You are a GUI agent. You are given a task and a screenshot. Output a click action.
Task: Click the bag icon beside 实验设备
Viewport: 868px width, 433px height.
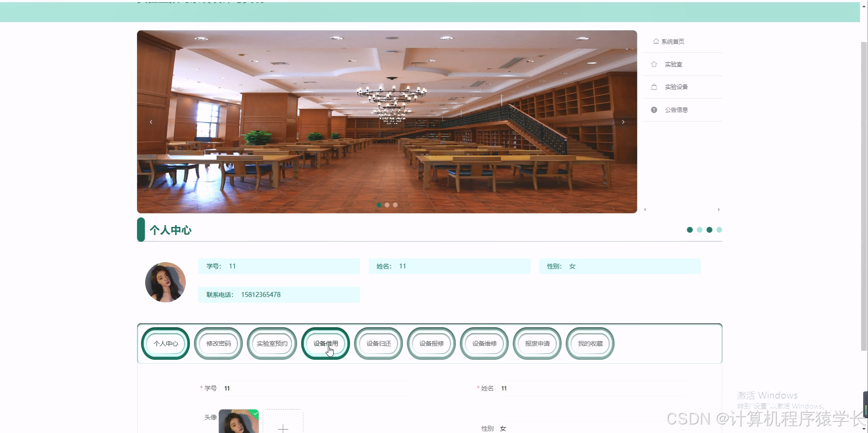[x=654, y=87]
